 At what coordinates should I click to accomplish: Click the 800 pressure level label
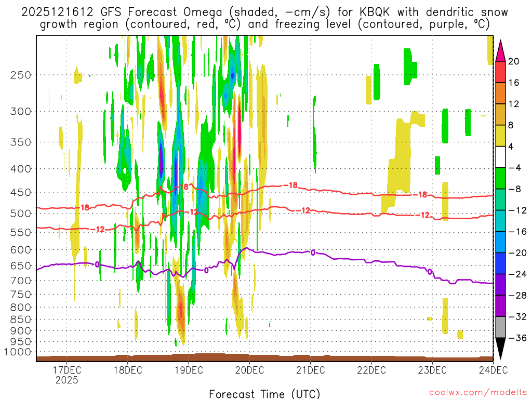point(21,308)
